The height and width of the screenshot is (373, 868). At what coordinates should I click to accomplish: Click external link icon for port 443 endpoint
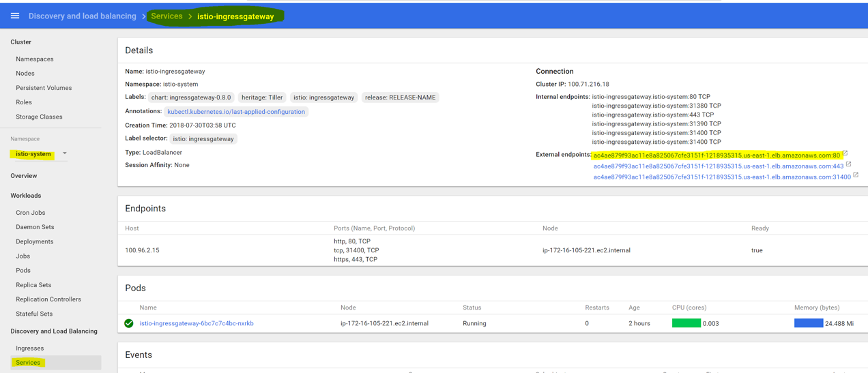[x=849, y=164]
